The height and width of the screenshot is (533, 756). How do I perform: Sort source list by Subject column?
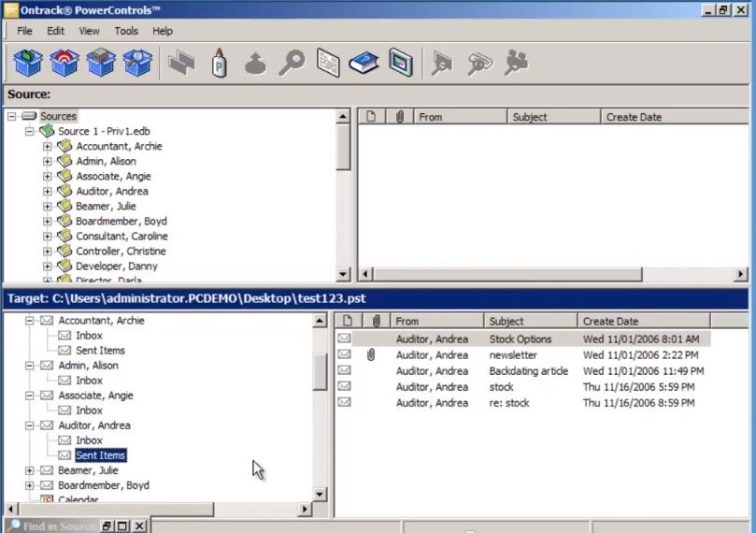(x=554, y=117)
